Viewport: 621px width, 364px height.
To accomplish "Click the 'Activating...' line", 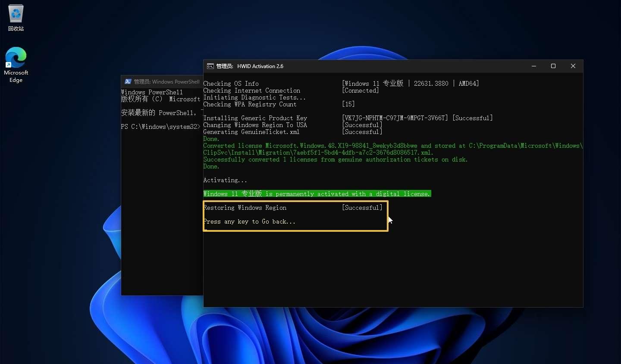I will pos(225,180).
